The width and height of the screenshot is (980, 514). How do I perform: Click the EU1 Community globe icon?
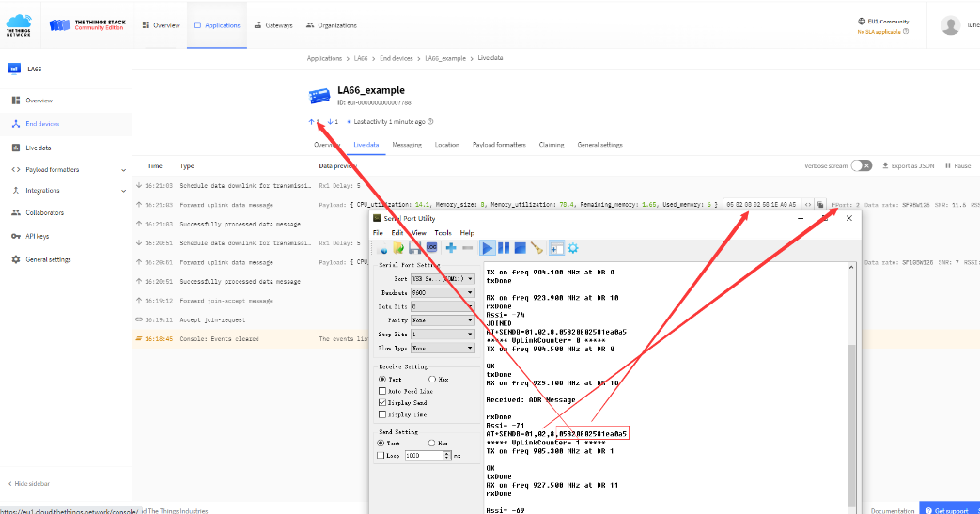(862, 22)
